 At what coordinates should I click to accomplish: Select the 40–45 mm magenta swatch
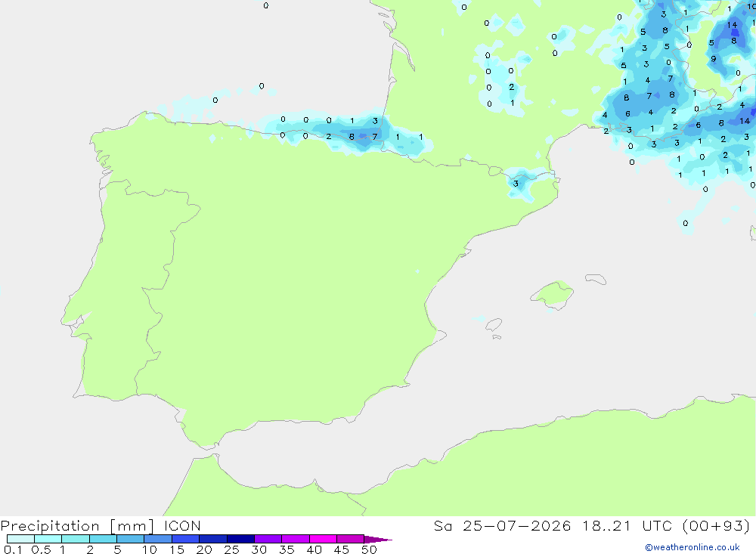point(323,539)
